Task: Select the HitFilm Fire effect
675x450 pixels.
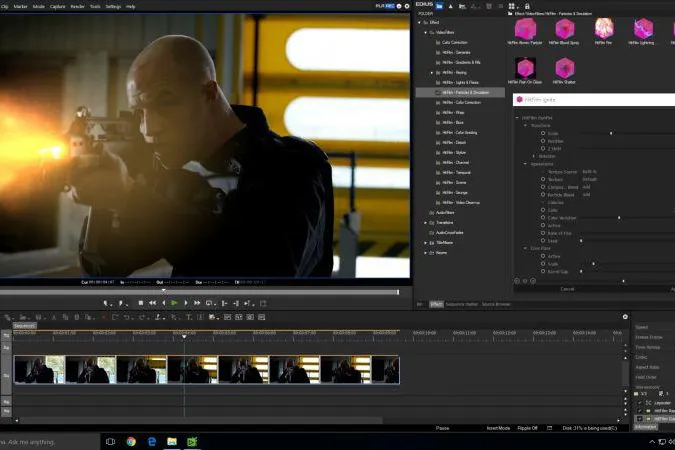Action: click(x=604, y=31)
